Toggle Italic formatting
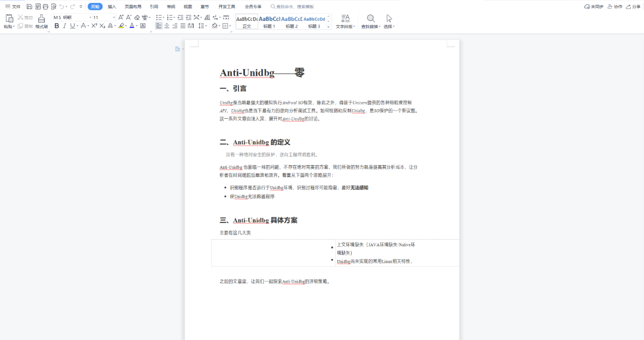Screen dimensions: 644x340 pos(64,26)
